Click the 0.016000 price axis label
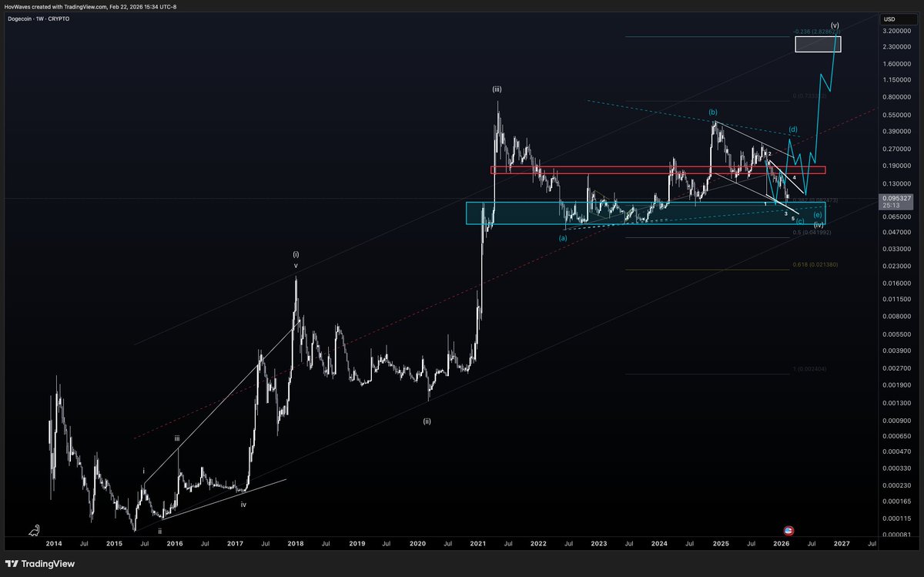This screenshot has height=577, width=924. (896, 283)
